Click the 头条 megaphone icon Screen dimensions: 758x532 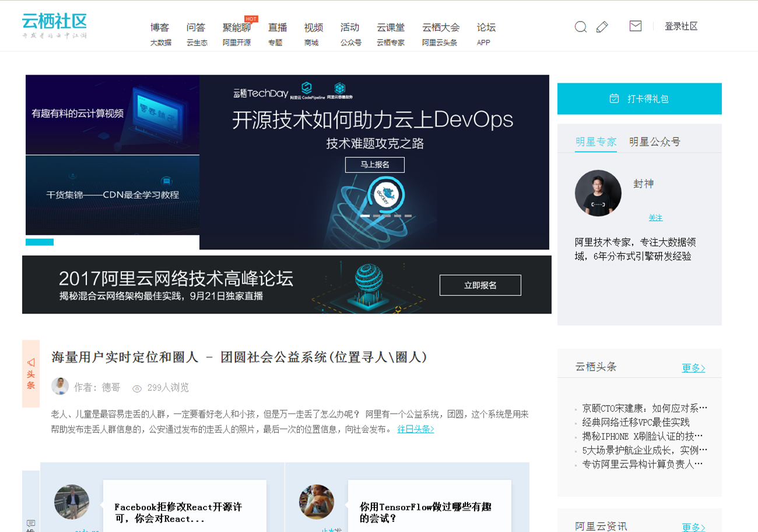coord(31,362)
